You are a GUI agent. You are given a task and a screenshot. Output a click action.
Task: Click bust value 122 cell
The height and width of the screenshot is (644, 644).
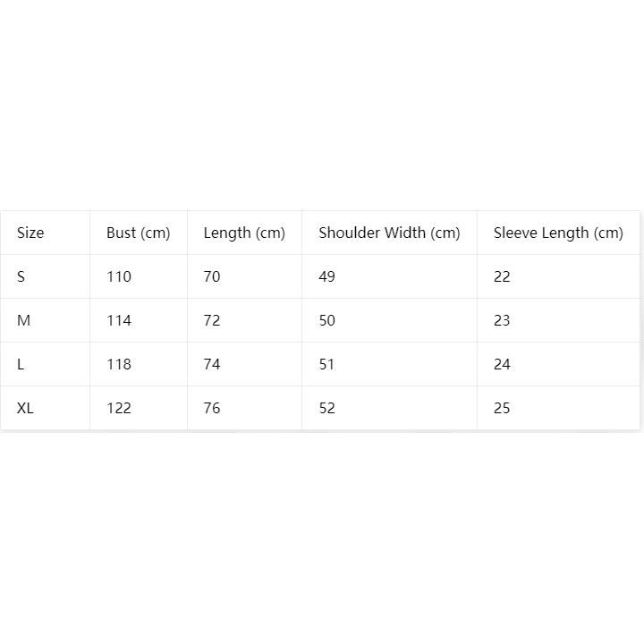(x=139, y=408)
